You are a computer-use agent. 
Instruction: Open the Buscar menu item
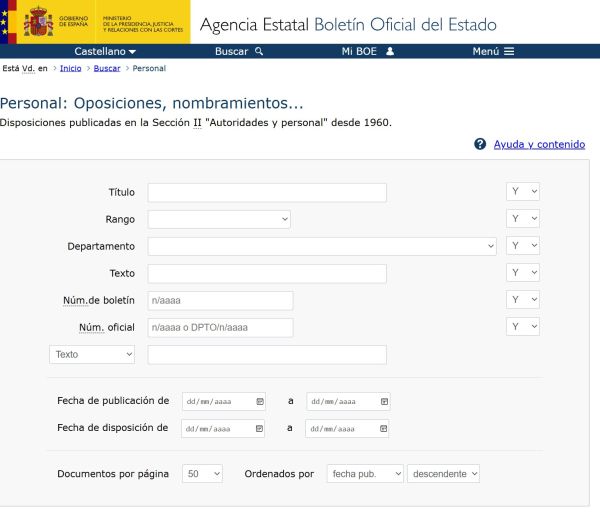tap(239, 51)
